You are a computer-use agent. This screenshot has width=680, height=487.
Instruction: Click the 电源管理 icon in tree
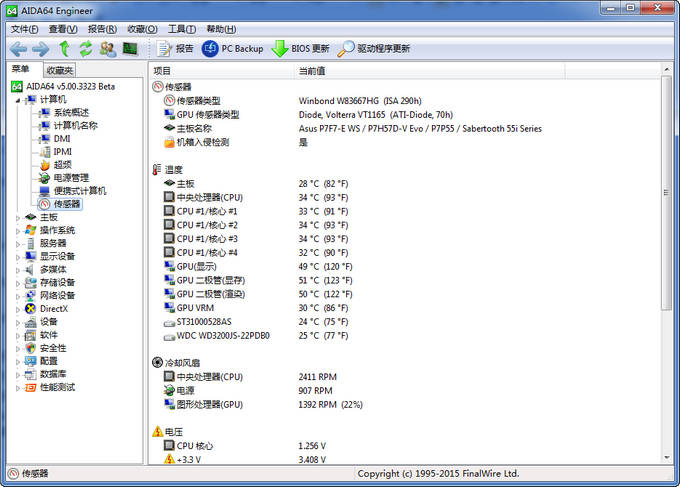tap(45, 178)
